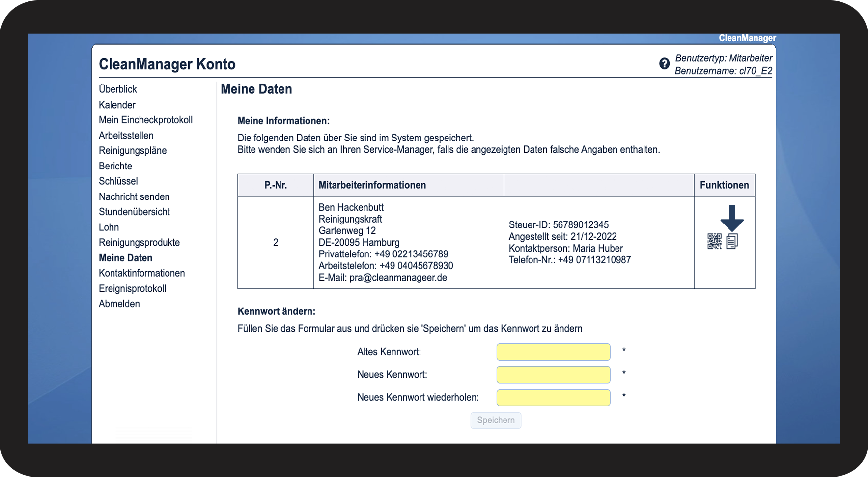Go to Kalender in the sidebar
The width and height of the screenshot is (868, 477).
(x=117, y=105)
